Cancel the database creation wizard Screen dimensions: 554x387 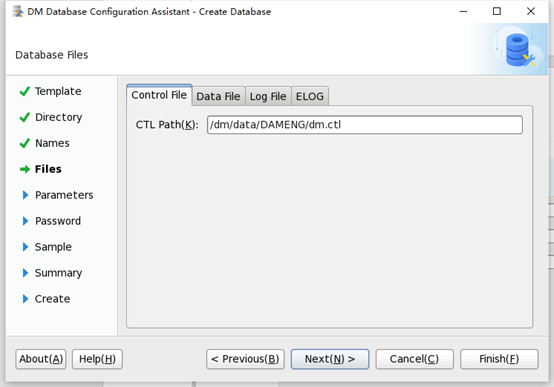click(414, 359)
